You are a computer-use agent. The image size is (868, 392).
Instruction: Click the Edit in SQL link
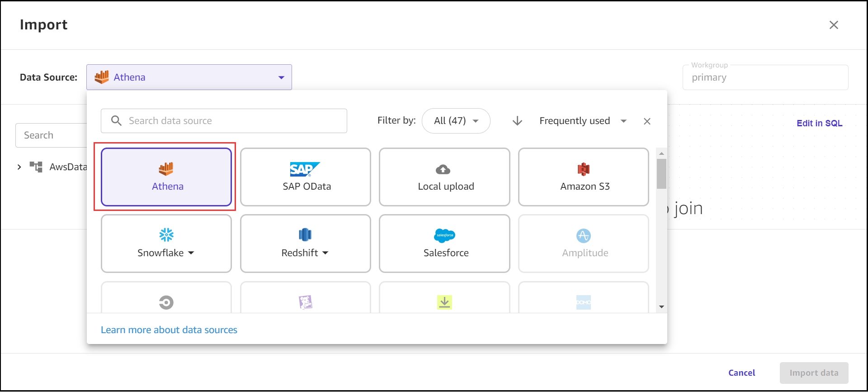click(819, 123)
